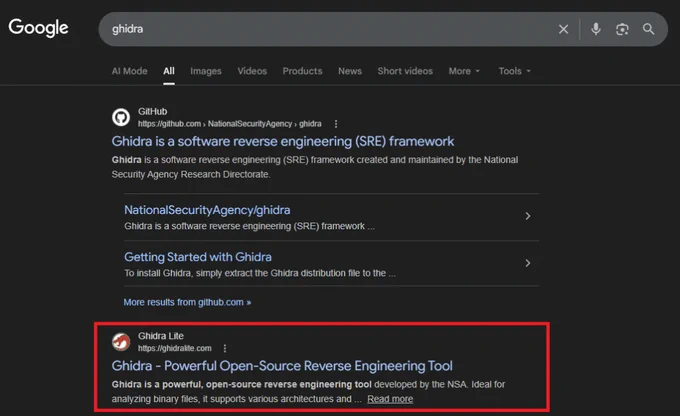The height and width of the screenshot is (416, 680).
Task: Click the GitHub site name label
Action: pyautogui.click(x=152, y=111)
